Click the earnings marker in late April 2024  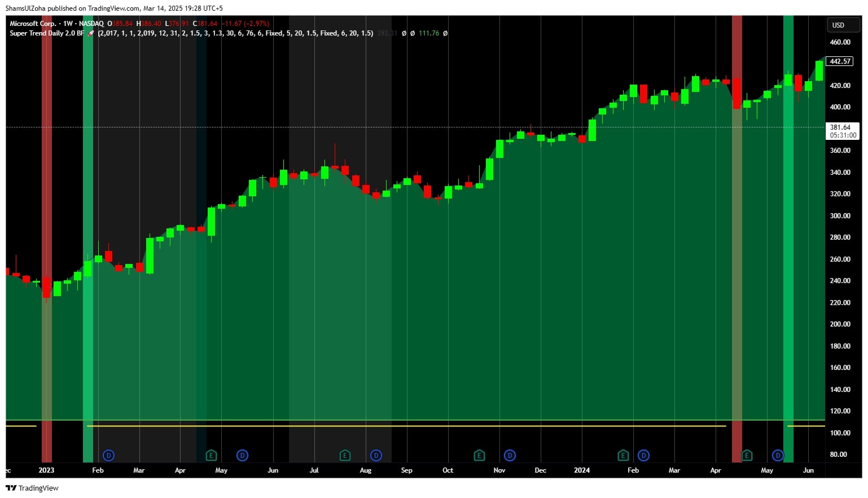click(747, 455)
